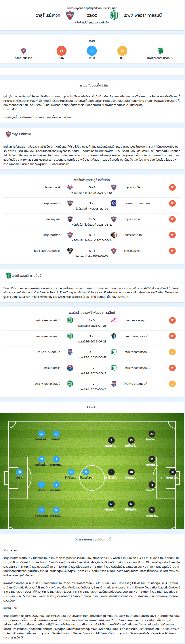Viewport: 185px width, 644px height.
Task: Select goalkeeper 33 Evert marker on pitch
Action: 173,472
